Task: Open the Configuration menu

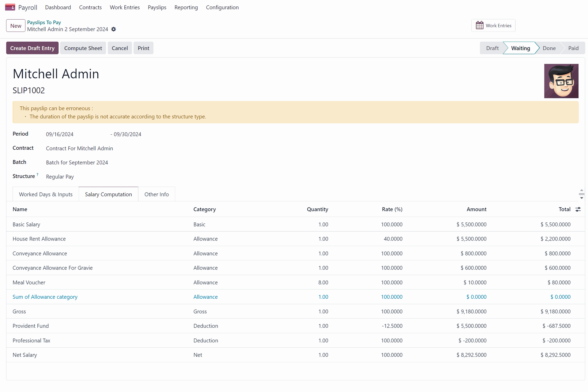Action: coord(222,7)
